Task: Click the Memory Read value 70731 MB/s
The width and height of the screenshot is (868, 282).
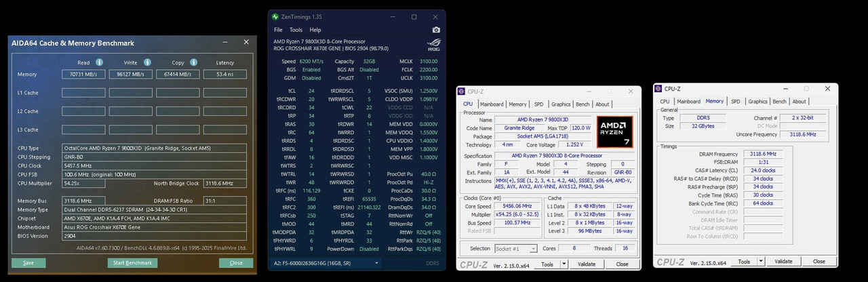Action: (83, 74)
